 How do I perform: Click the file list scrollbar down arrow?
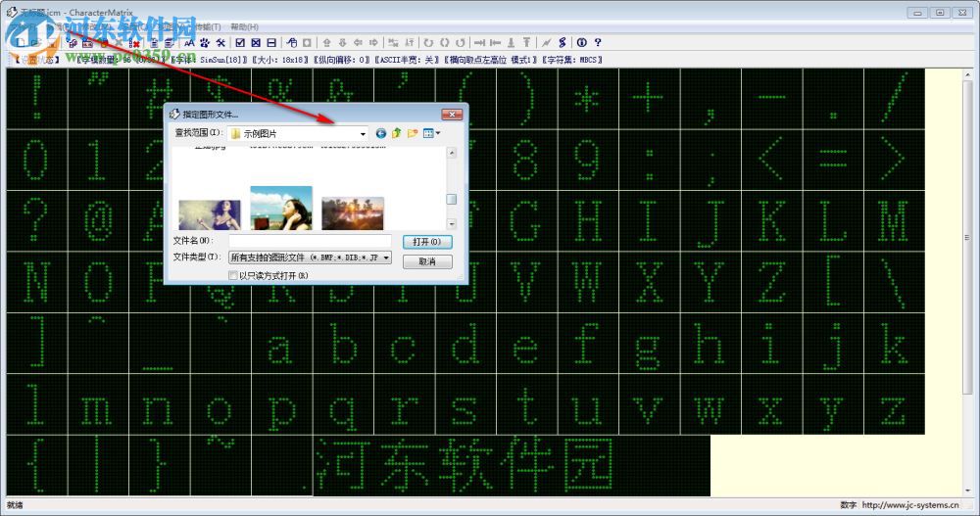click(x=451, y=223)
